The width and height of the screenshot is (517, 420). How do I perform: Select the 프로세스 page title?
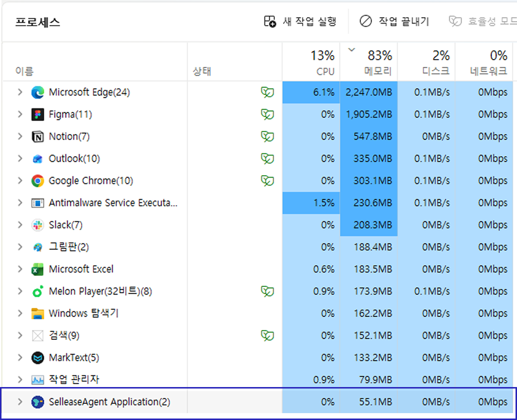coord(37,22)
